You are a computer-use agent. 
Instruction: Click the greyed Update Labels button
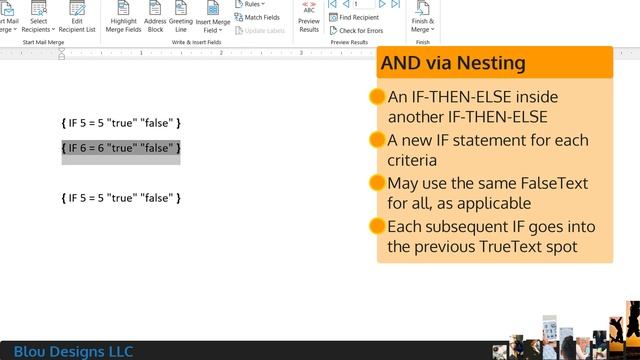(x=260, y=31)
